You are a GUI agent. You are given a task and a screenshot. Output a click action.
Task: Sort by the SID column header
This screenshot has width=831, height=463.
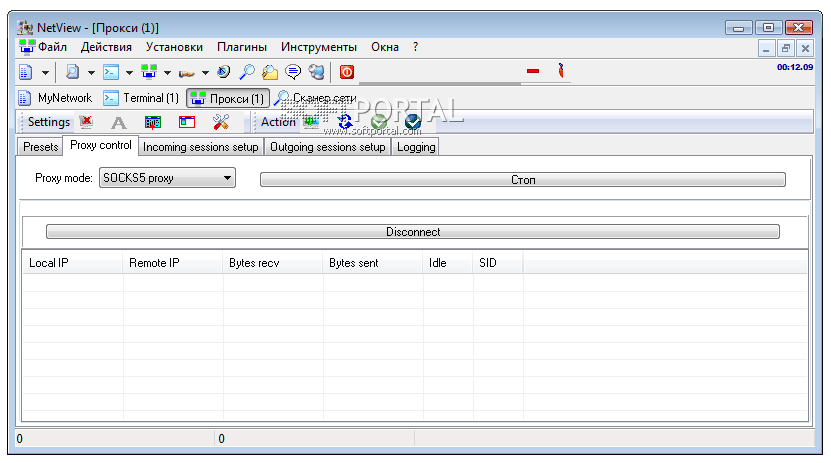498,263
